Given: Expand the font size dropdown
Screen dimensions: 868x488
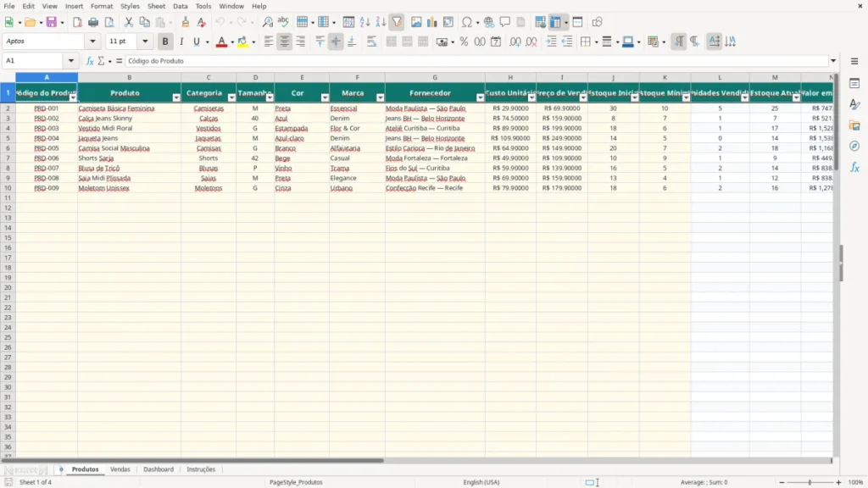Looking at the screenshot, I should click(145, 42).
